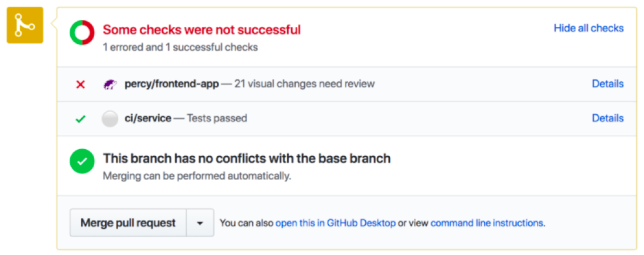Collapse checks with Hide all checks
Image resolution: width=644 pixels, height=255 pixels.
[588, 28]
